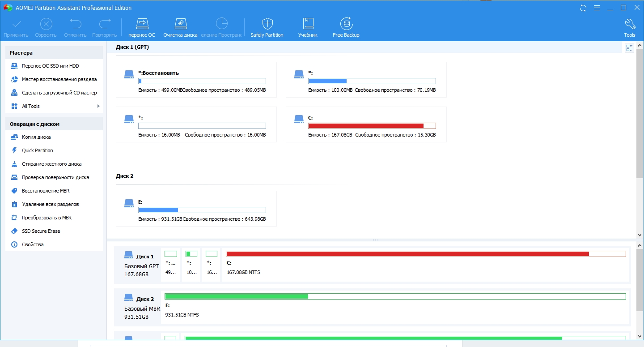Open the hamburger menu in the title bar
Image resolution: width=644 pixels, height=347 pixels.
[597, 8]
